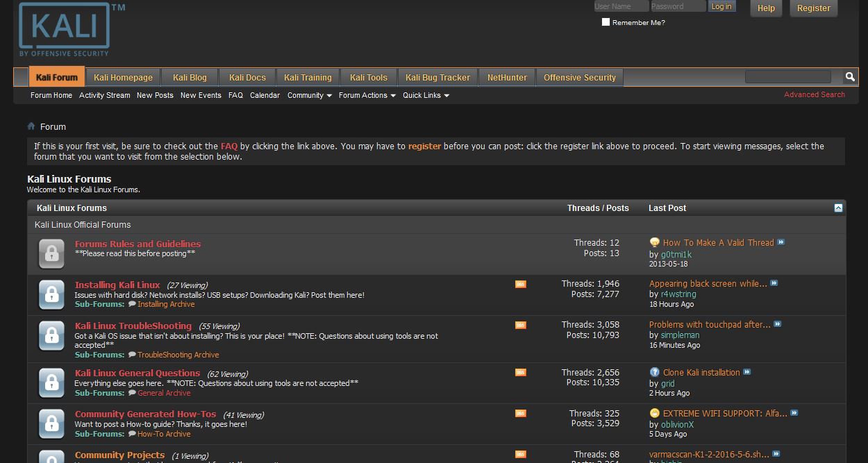Go to last post arrow for Problems with touchpad

point(778,324)
